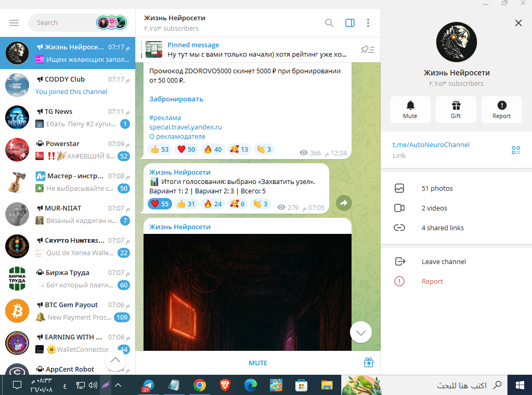
Task: Show the channel QR code icon
Action: click(516, 150)
